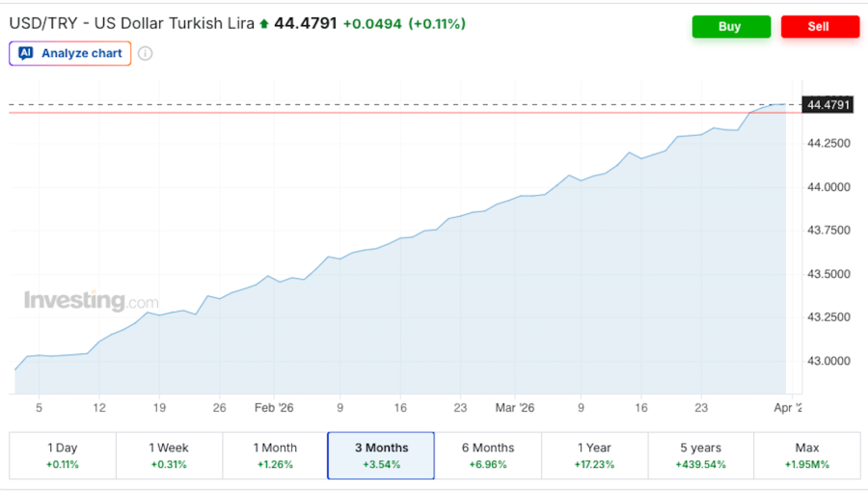Click the USD/TRY US Dollar Turkish Lira title
Image resolution: width=868 pixels, height=492 pixels.
click(132, 23)
